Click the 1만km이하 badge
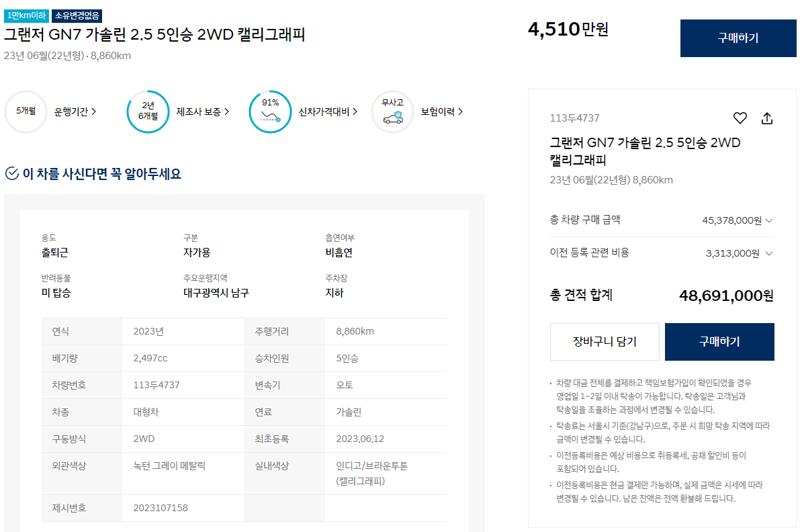 26,16
